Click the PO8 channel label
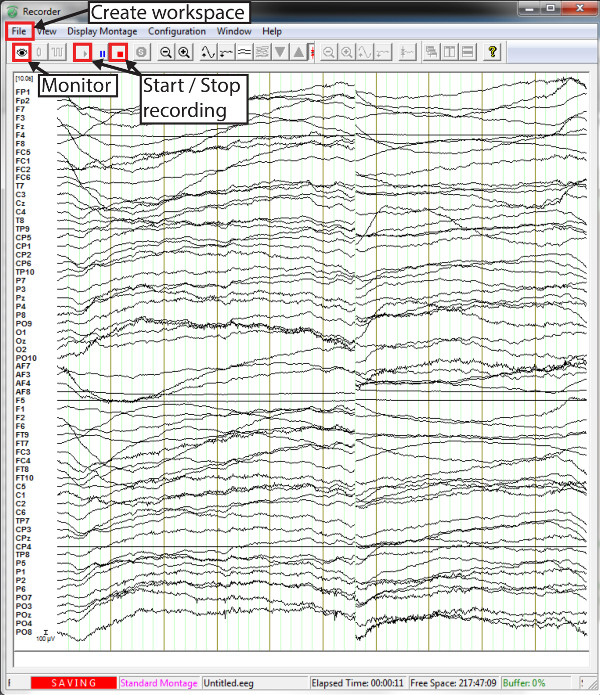Viewport: 600px width, 695px height. point(23,632)
